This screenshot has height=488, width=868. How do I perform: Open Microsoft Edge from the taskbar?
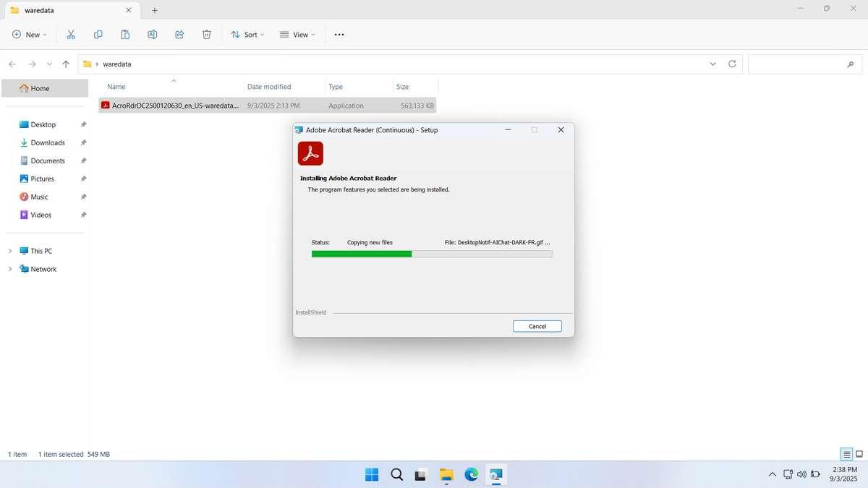471,475
